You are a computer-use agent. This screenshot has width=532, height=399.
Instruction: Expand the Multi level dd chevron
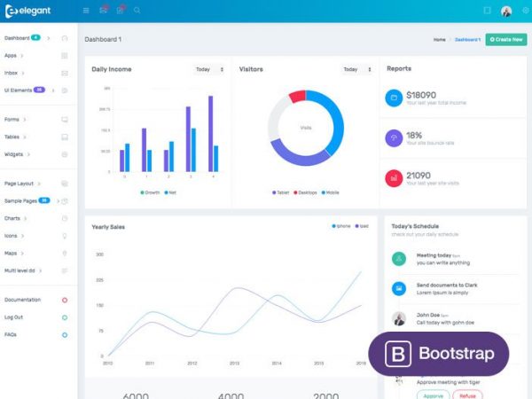click(x=41, y=270)
